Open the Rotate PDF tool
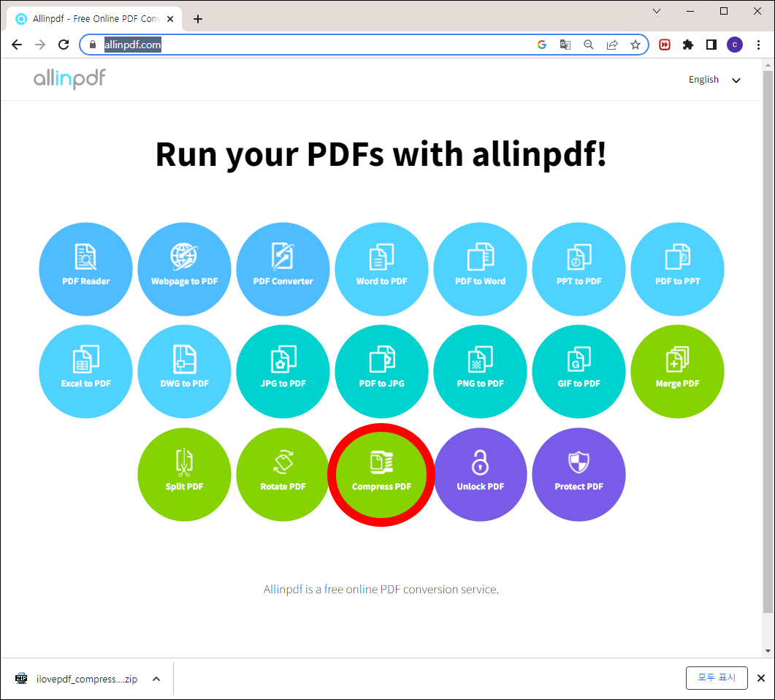This screenshot has height=700, width=775. [x=283, y=473]
